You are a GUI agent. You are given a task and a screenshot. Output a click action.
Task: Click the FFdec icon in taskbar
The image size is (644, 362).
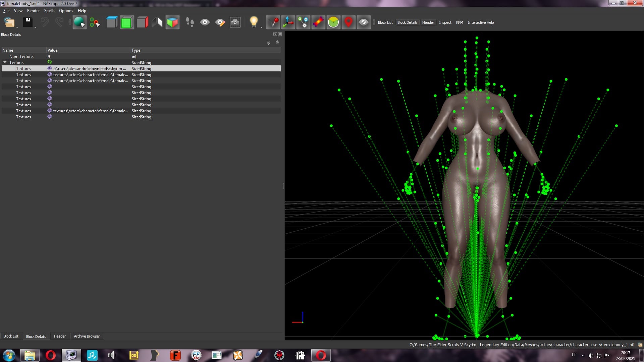click(196, 355)
